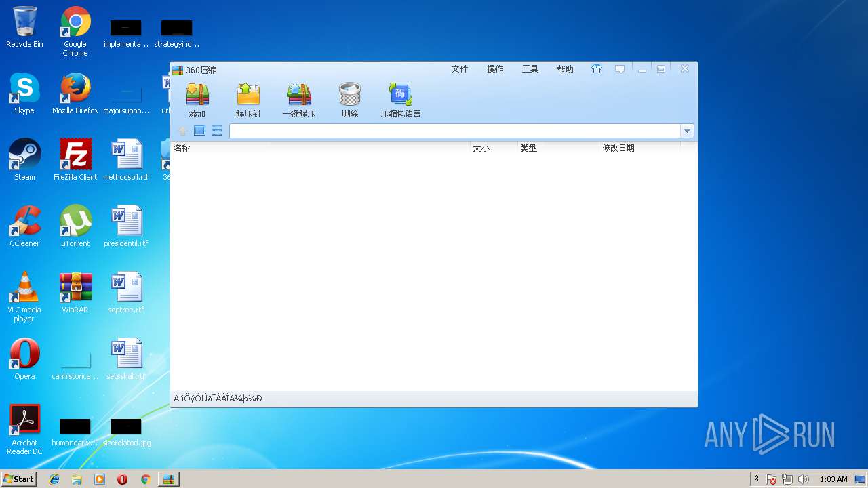Image resolution: width=868 pixels, height=488 pixels.
Task: Select Steam desktop shortcut
Action: click(24, 160)
